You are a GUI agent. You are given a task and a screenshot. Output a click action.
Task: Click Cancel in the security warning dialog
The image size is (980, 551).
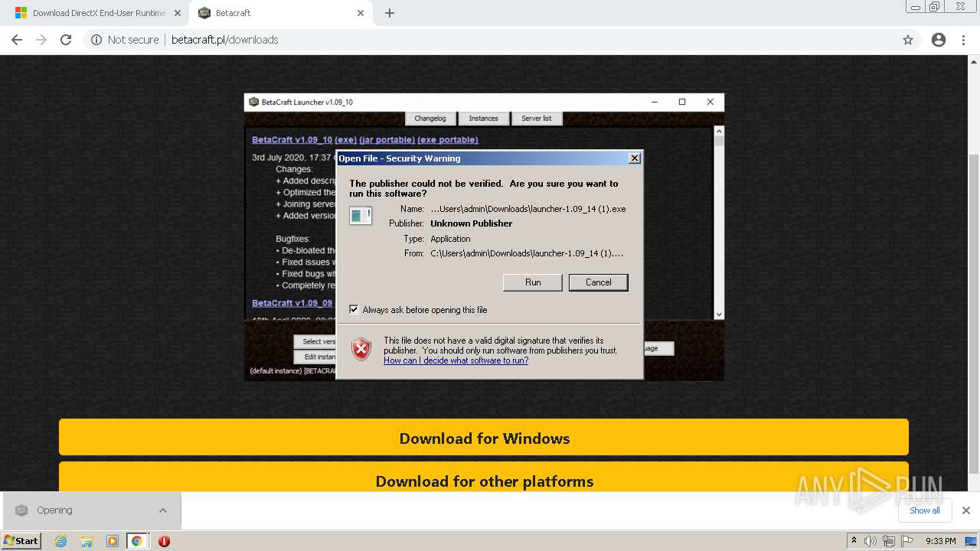pyautogui.click(x=598, y=282)
